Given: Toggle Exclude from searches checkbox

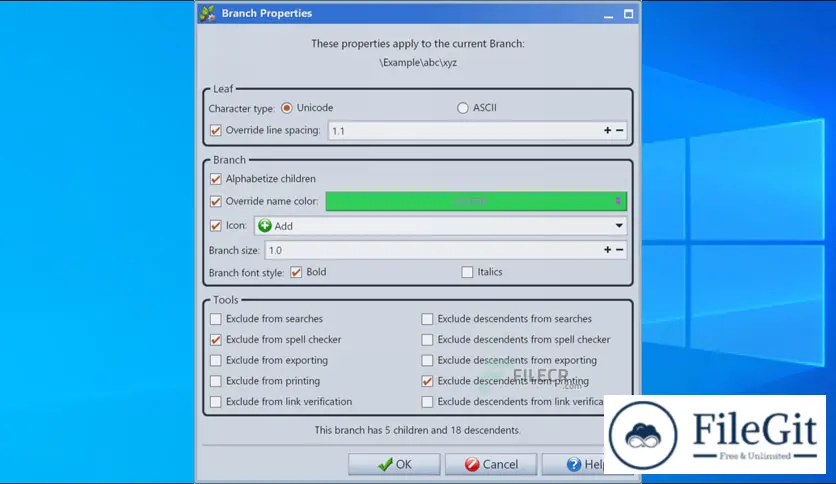Looking at the screenshot, I should pos(216,319).
